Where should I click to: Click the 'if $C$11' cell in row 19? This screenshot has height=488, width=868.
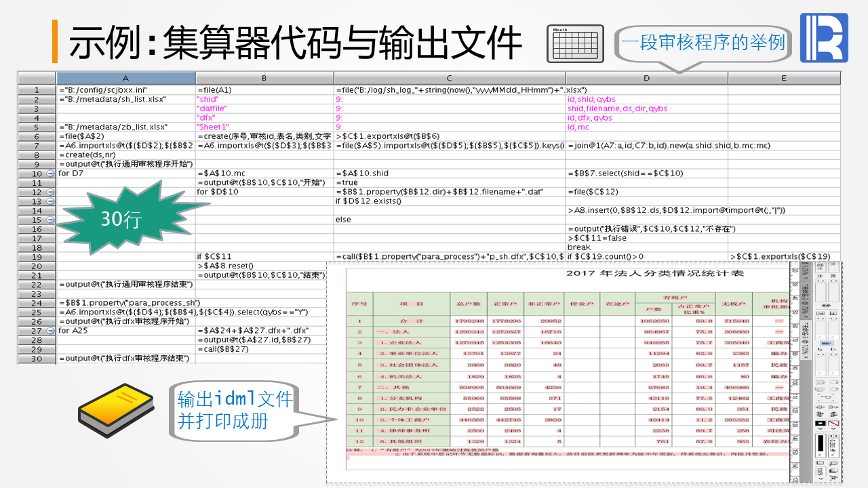(x=264, y=256)
